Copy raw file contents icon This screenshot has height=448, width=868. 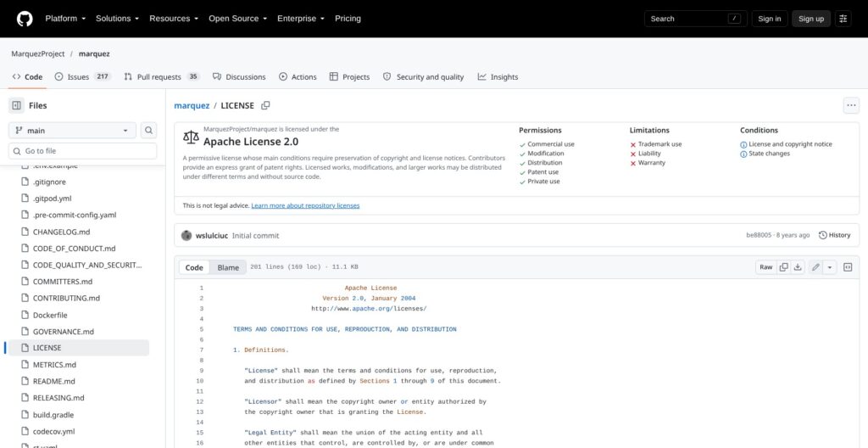coord(784,267)
